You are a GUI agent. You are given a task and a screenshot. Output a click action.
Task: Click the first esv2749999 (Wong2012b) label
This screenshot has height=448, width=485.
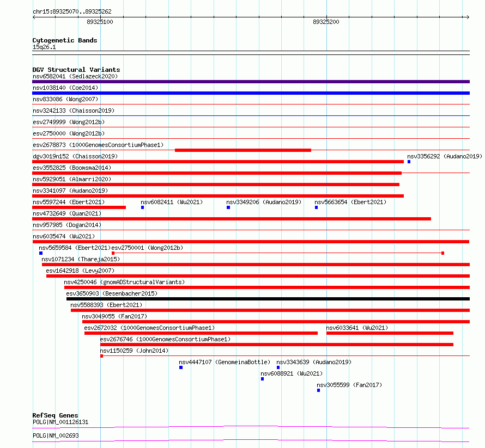(x=69, y=122)
